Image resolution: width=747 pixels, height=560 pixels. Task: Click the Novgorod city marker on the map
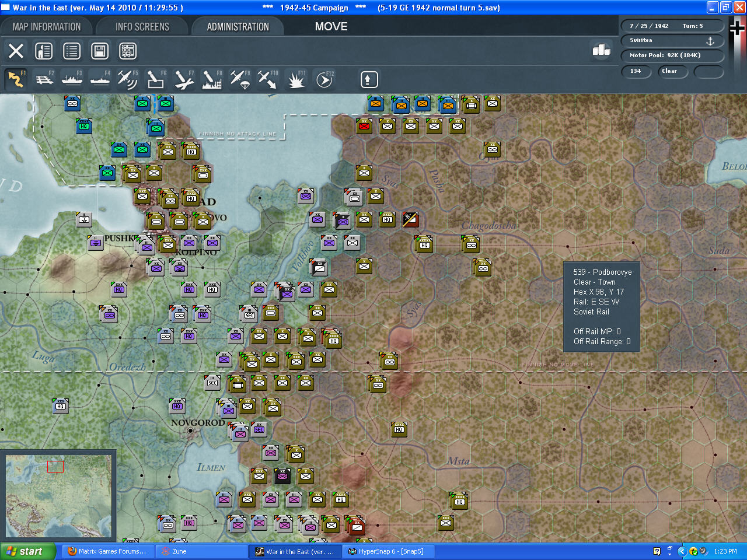[x=190, y=430]
